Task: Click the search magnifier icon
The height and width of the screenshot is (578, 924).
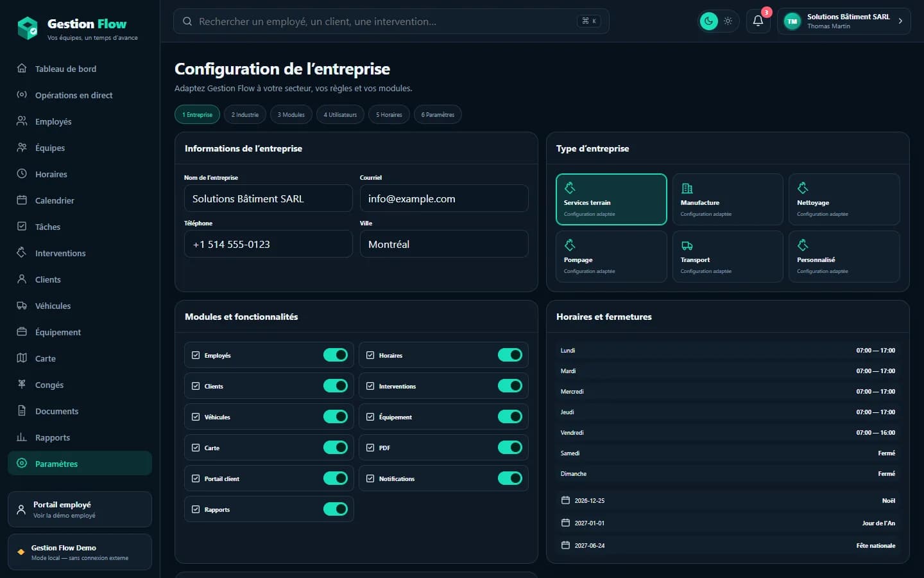Action: (187, 21)
